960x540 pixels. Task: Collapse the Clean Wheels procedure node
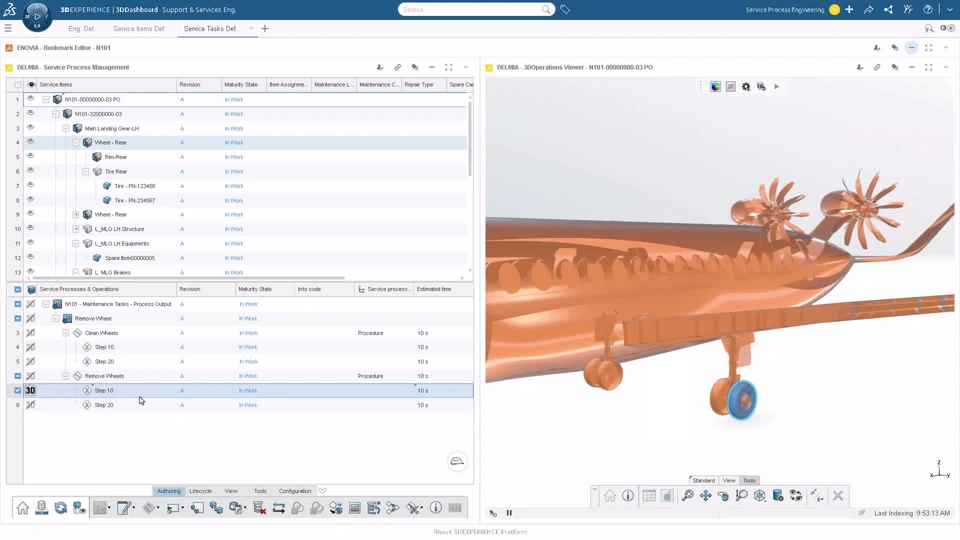[66, 332]
